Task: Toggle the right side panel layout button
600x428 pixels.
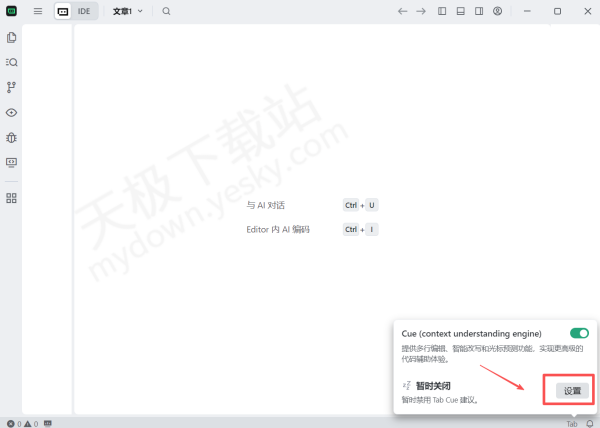Action: pyautogui.click(x=479, y=11)
